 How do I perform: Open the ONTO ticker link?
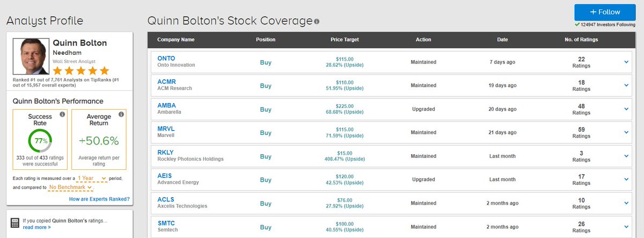[x=166, y=58]
